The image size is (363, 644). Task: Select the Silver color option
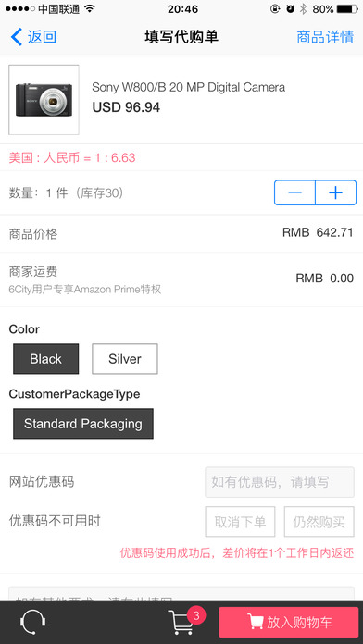click(x=125, y=359)
